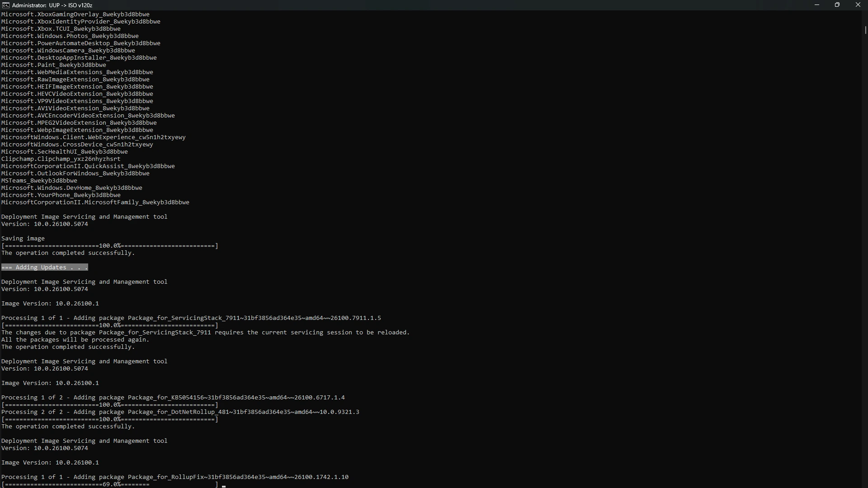Click the 'Saving image' text line
Image resolution: width=868 pixels, height=488 pixels.
click(x=23, y=239)
